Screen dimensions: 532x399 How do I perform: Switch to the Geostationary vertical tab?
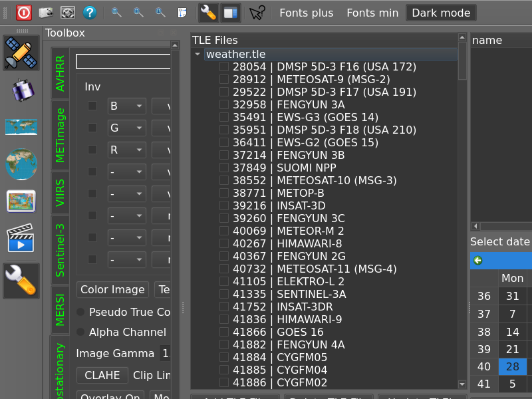pyautogui.click(x=60, y=368)
